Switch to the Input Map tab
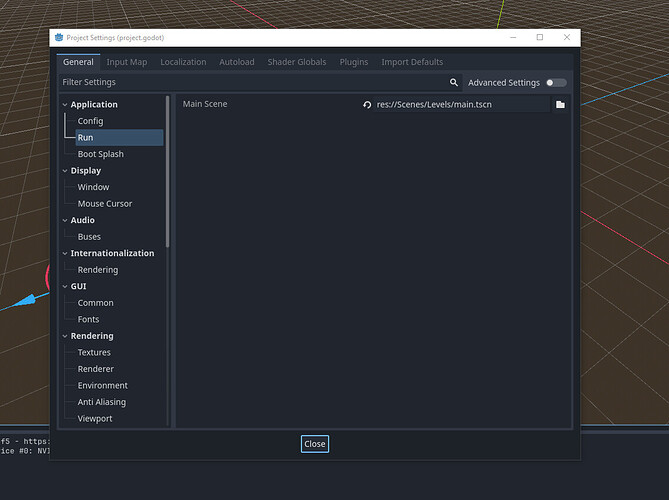Viewport: 669px width, 500px height. tap(127, 62)
